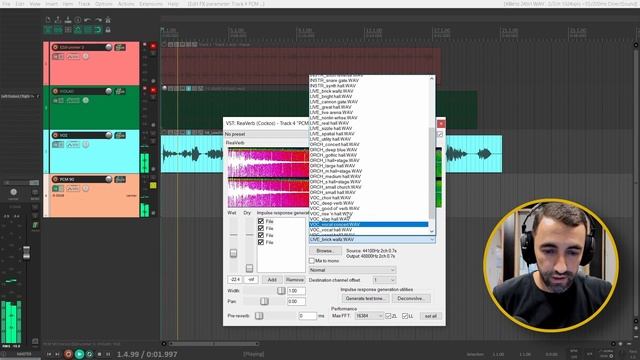The height and width of the screenshot is (360, 640).
Task: Click the envelope button on the green track
Action: coord(73,100)
